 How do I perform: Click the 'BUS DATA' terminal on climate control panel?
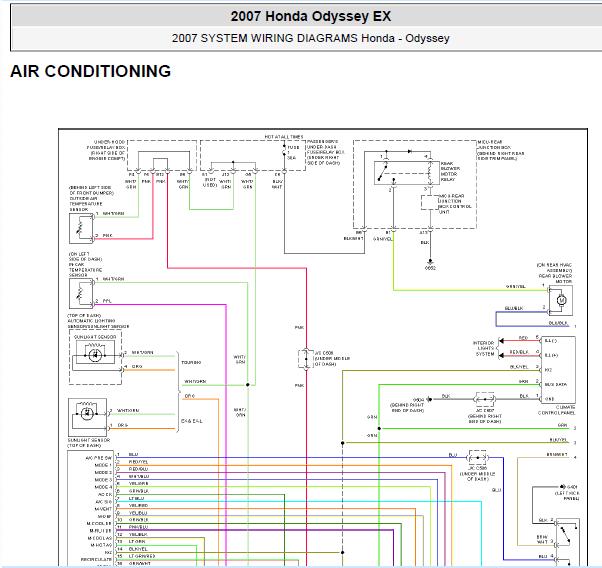point(556,384)
